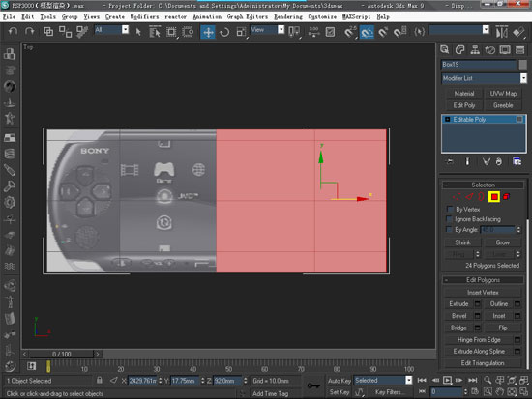This screenshot has height=399, width=532.
Task: Click the 0 / 100 time slider
Action: pos(61,354)
